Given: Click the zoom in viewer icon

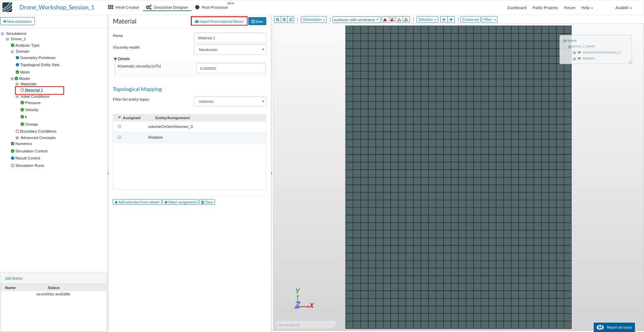Looking at the screenshot, I should point(277,19).
